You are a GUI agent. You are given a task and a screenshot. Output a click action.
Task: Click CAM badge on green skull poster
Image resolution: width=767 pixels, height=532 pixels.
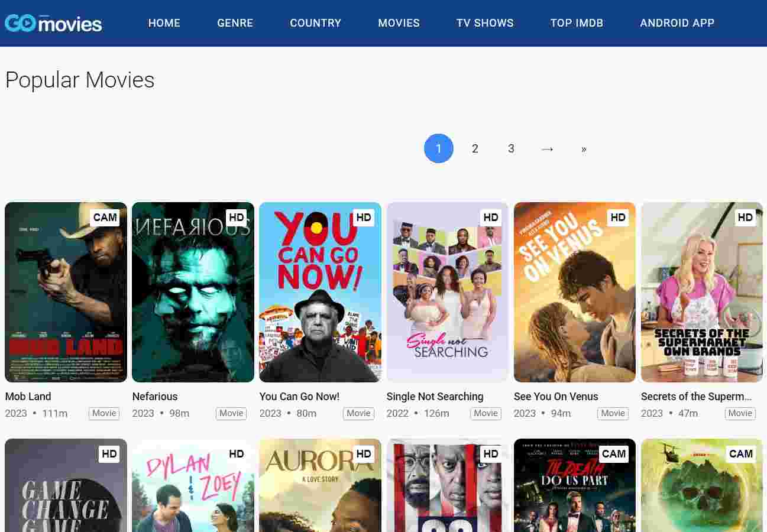click(741, 454)
